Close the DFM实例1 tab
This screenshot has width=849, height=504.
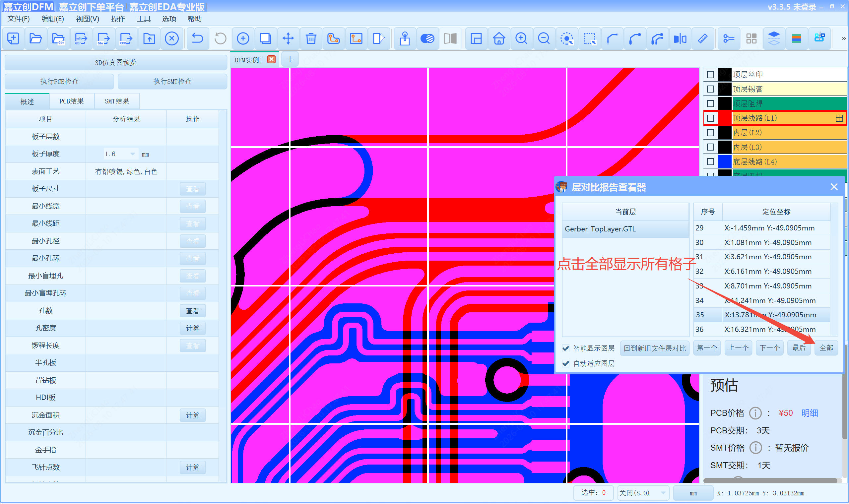[271, 59]
